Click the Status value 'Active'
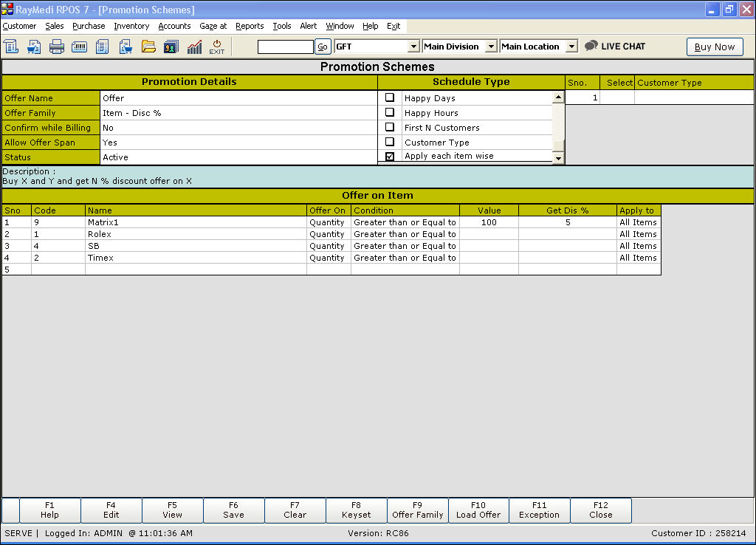756x545 pixels. click(x=238, y=157)
